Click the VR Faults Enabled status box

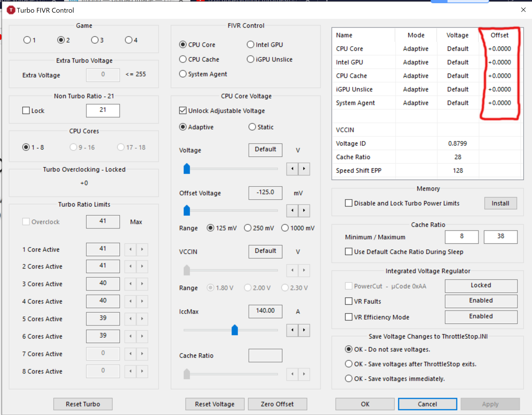point(481,301)
